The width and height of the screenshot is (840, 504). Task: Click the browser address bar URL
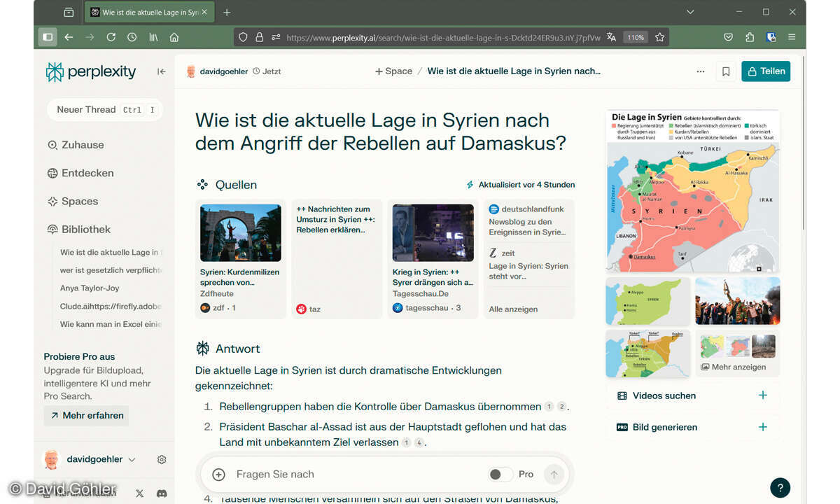coord(443,37)
